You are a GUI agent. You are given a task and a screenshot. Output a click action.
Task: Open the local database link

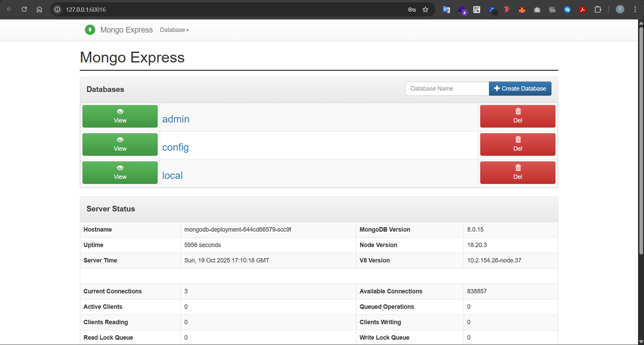(x=172, y=175)
